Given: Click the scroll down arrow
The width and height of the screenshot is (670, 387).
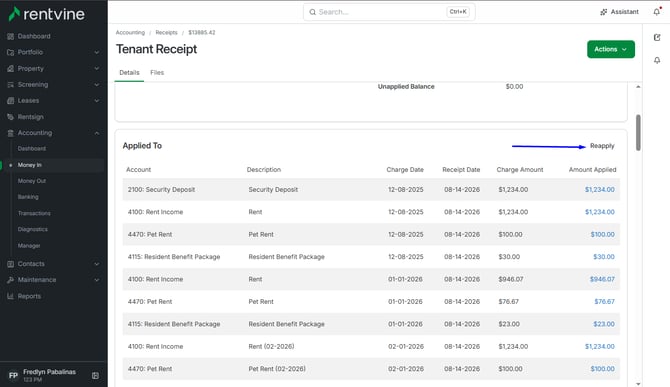Looking at the screenshot, I should coord(638,384).
